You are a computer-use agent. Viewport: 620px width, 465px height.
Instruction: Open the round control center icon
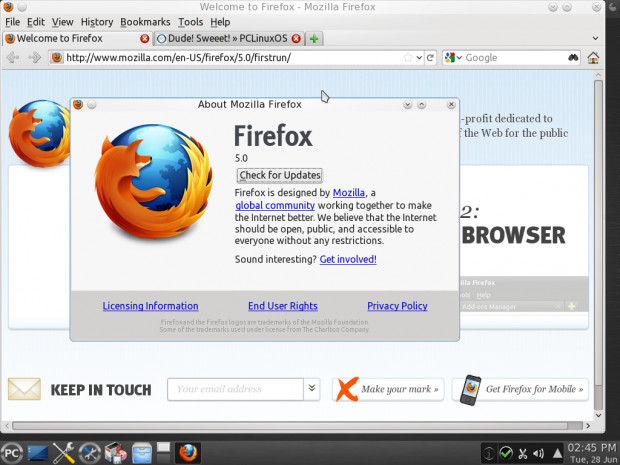(x=89, y=453)
